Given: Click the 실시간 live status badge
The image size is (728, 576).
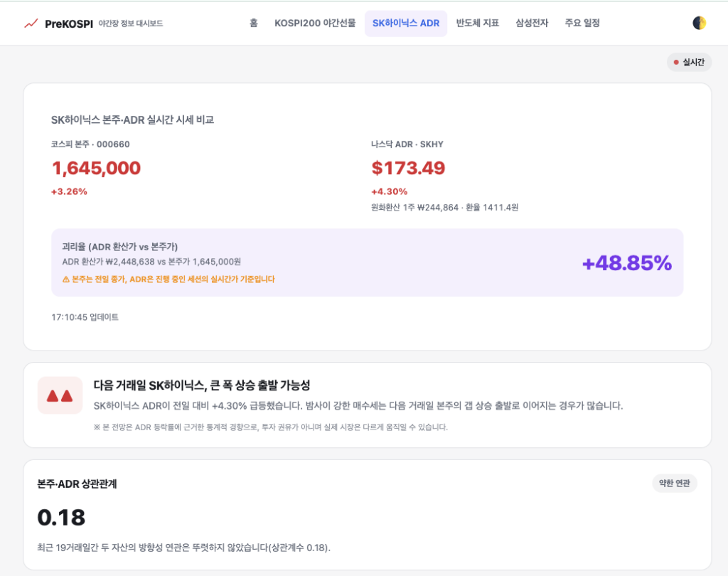Looking at the screenshot, I should pyautogui.click(x=689, y=63).
